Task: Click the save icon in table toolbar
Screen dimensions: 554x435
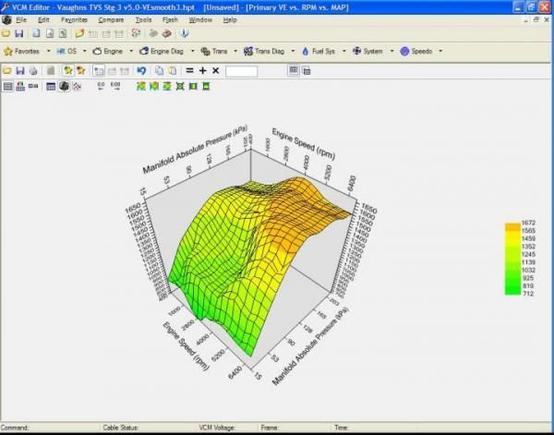Action: (20, 71)
